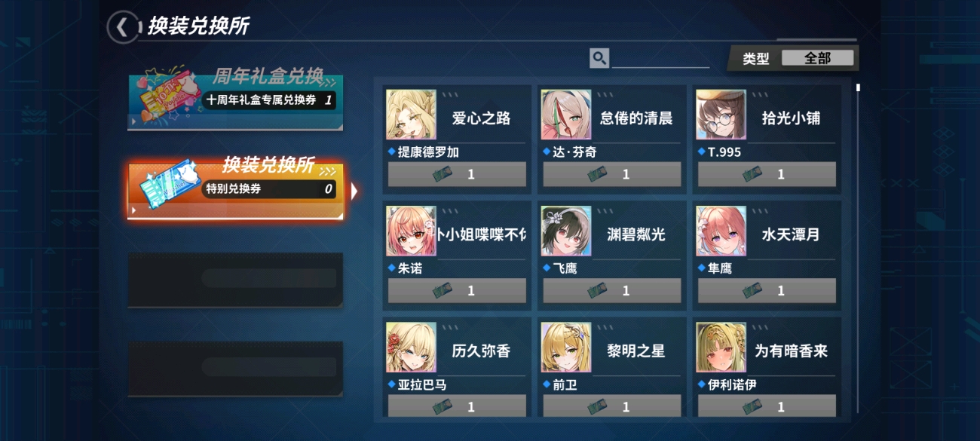Tap the 拾光小铺 T.995 portrait
This screenshot has width=980, height=441.
click(721, 115)
